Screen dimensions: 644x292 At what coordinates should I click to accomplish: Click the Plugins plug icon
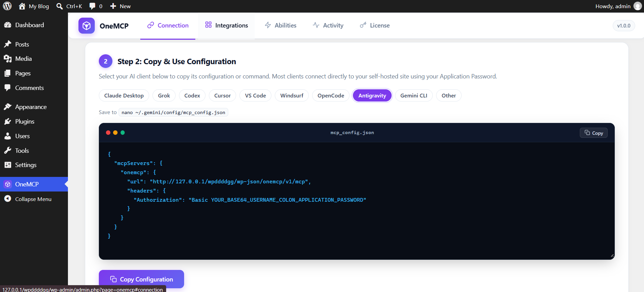[x=7, y=121]
